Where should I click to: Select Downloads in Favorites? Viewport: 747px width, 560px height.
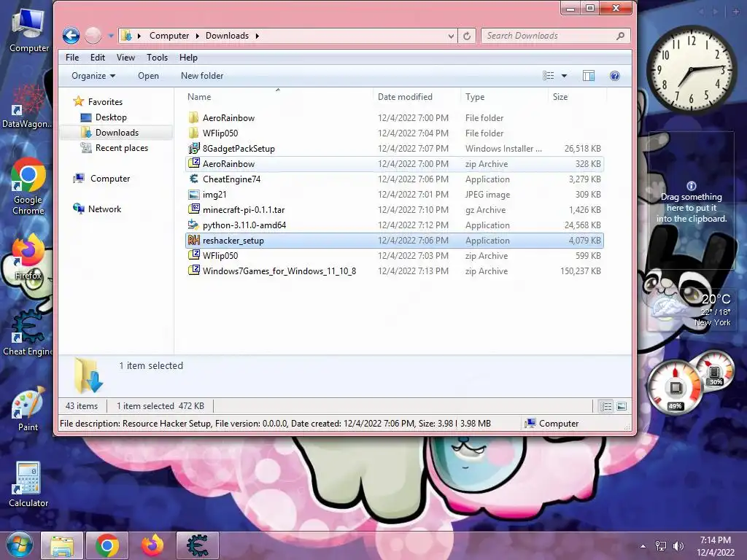point(116,133)
